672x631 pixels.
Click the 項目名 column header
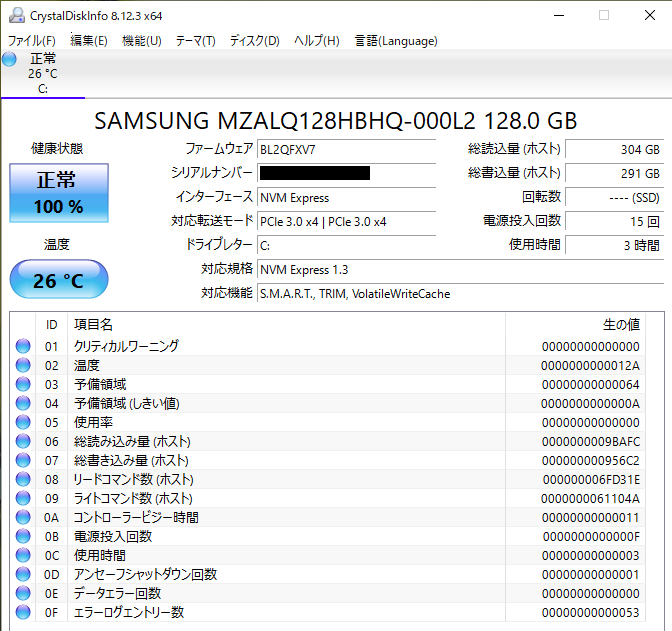[x=286, y=325]
